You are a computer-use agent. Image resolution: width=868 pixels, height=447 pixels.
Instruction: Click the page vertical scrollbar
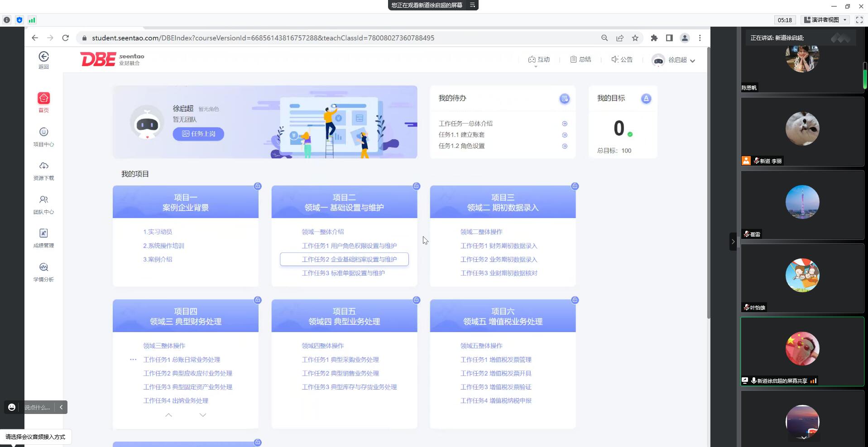coord(708,181)
